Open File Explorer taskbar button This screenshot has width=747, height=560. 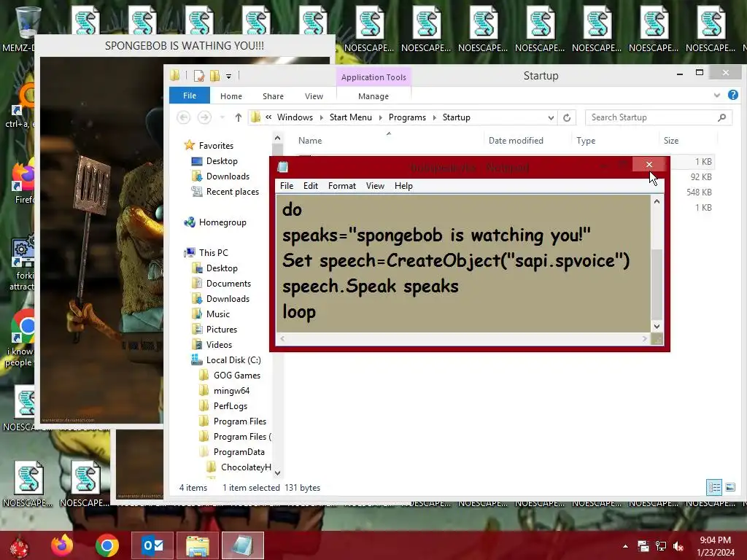click(x=198, y=545)
